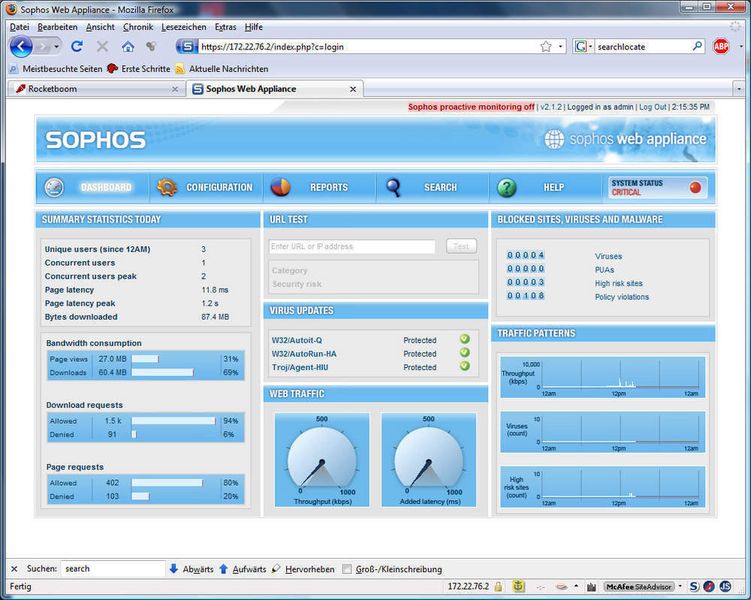Click the red System Status indicator

pos(695,187)
